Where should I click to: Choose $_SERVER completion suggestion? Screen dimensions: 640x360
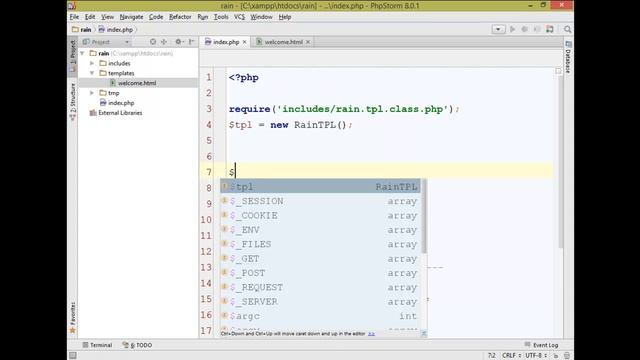(x=320, y=302)
